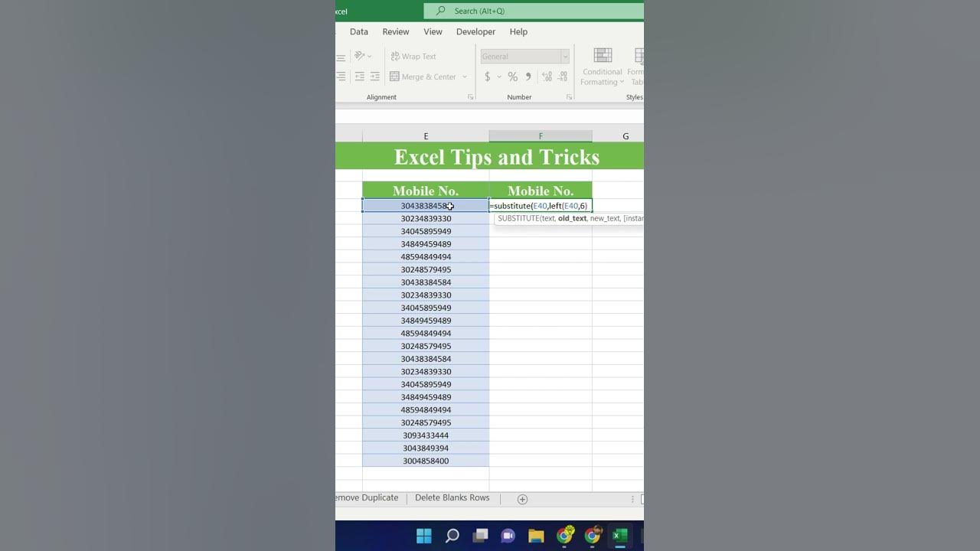This screenshot has height=551, width=980.
Task: Select cell containing 3043849394
Action: (x=426, y=448)
